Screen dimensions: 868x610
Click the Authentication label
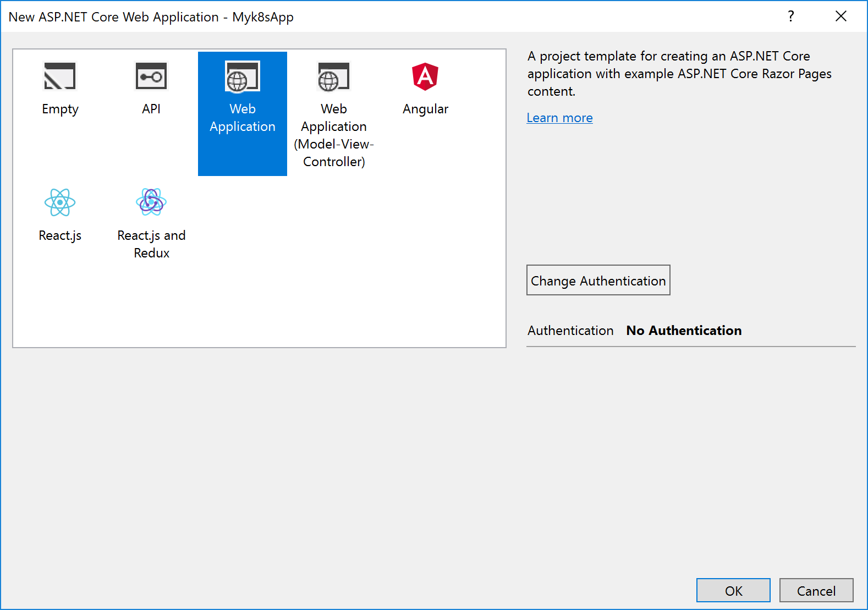570,330
